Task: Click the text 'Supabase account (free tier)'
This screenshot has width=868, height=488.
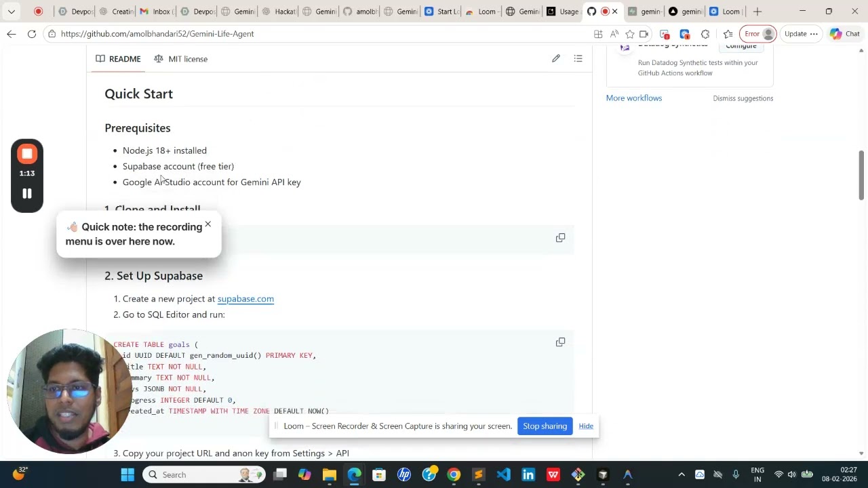Action: pyautogui.click(x=178, y=167)
